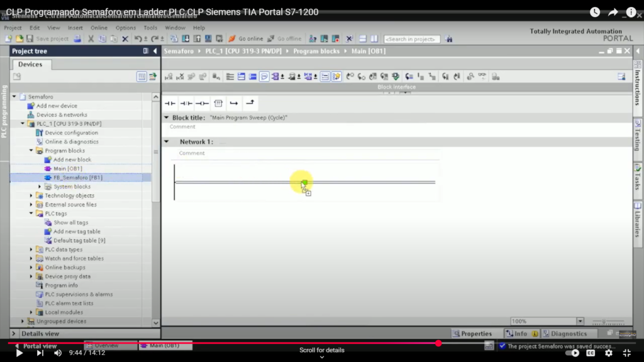Undo the last action

(x=138, y=39)
